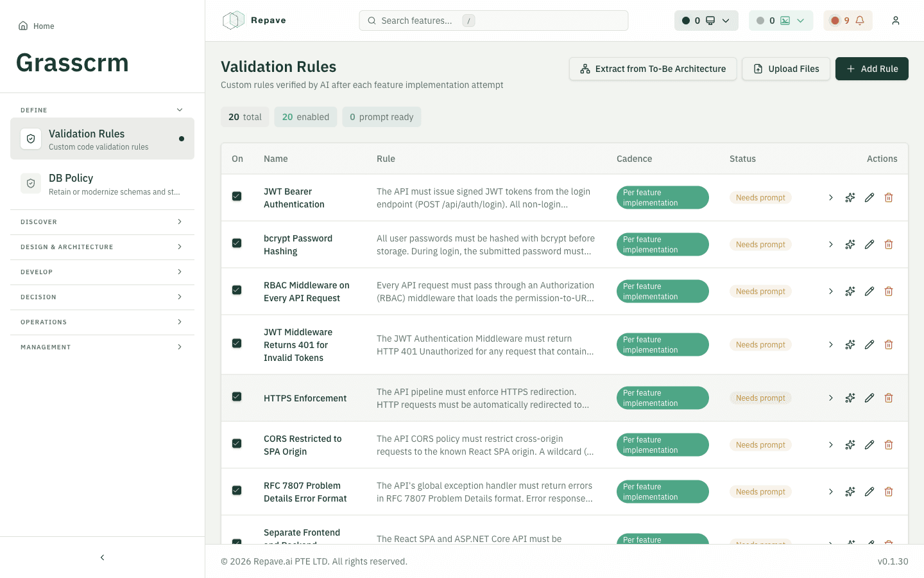Viewport: 924px width, 578px height.
Task: Delete the HTTPS Enforcement rule
Action: [x=889, y=398]
